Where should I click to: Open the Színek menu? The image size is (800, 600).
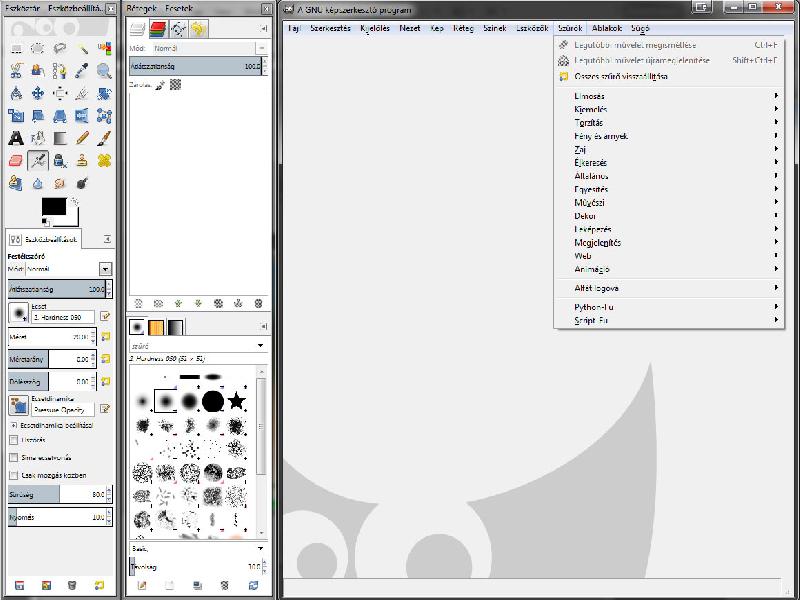tap(494, 29)
